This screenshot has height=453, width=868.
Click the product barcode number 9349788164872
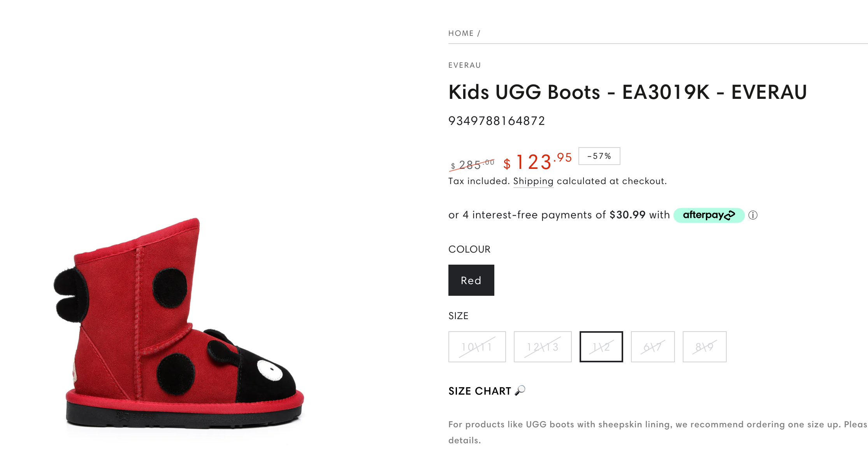(496, 121)
